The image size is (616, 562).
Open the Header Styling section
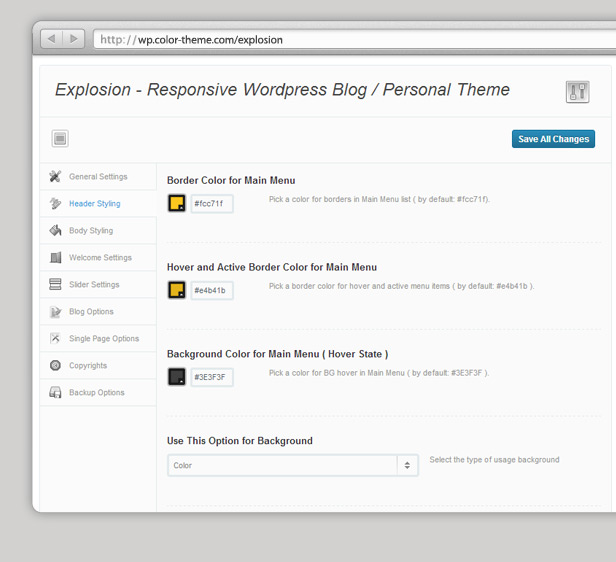pos(98,203)
